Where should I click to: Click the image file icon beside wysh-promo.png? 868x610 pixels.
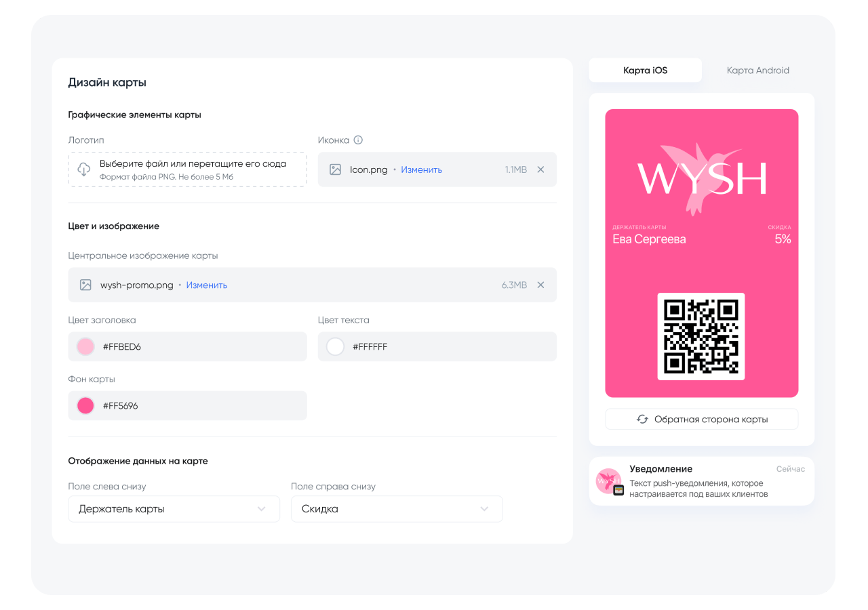(85, 285)
